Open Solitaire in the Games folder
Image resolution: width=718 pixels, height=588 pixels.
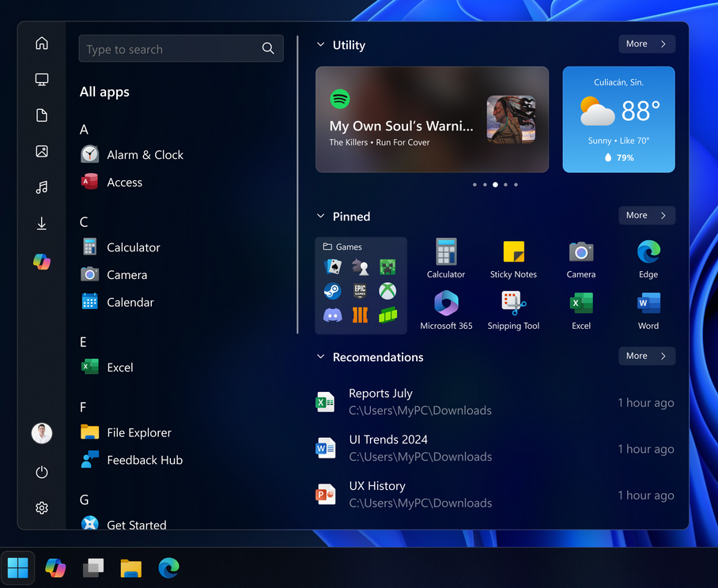point(332,266)
